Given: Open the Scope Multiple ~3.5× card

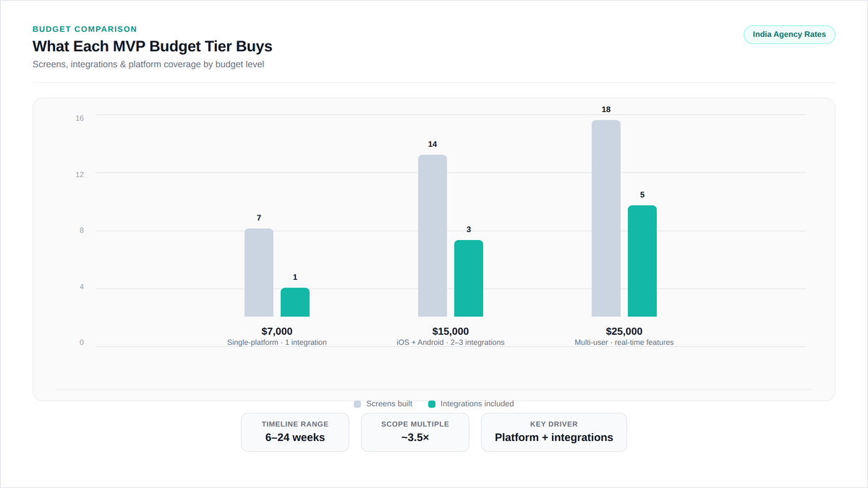Looking at the screenshot, I should point(415,432).
